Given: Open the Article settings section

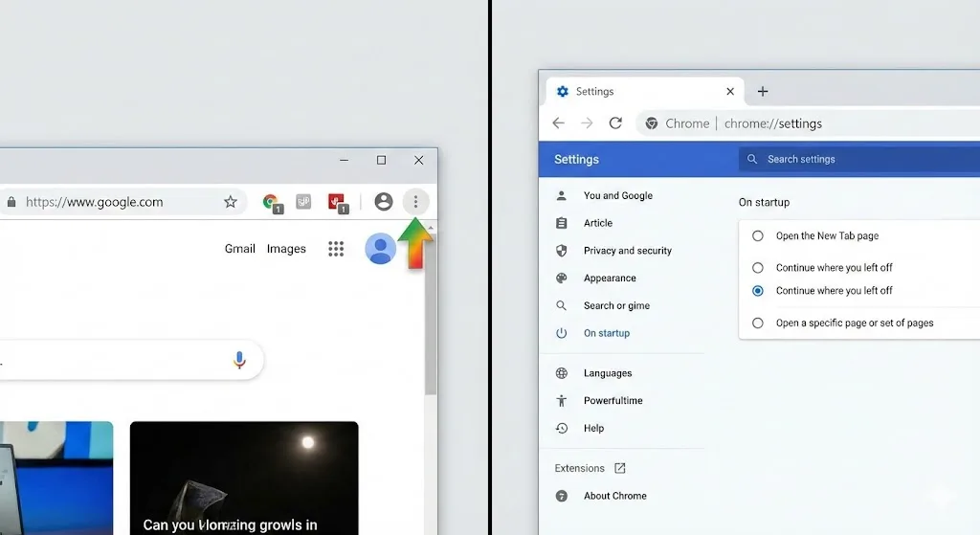Looking at the screenshot, I should coord(598,223).
